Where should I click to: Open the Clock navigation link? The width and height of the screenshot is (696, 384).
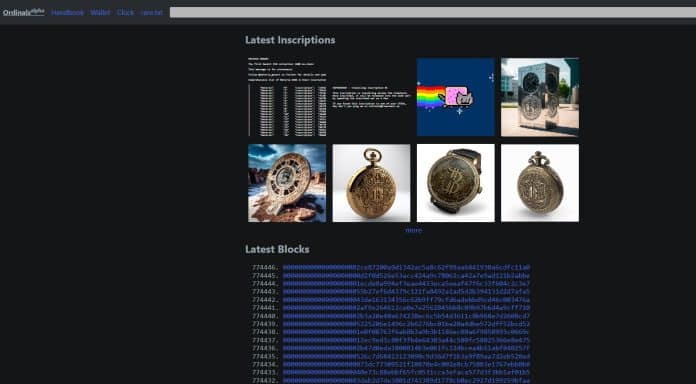pos(125,12)
